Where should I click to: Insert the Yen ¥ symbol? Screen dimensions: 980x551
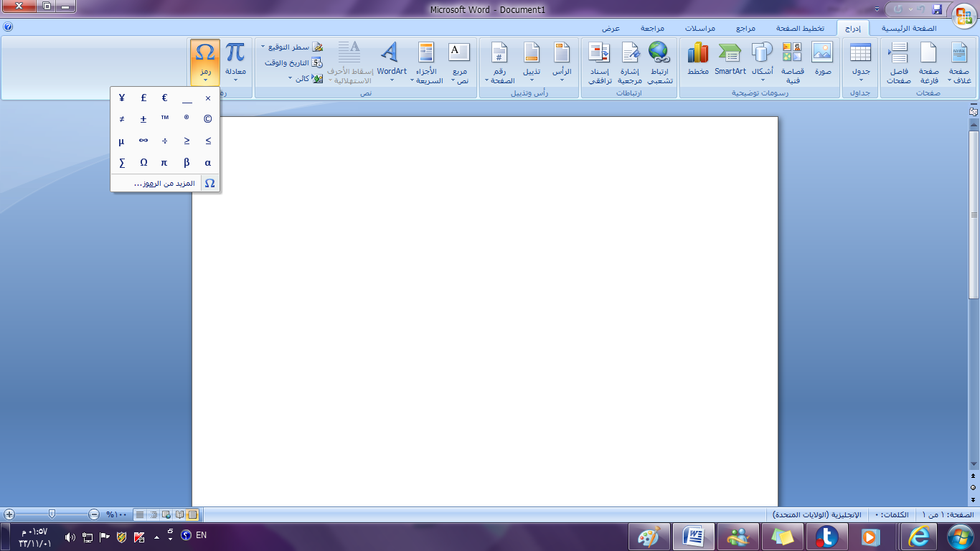point(122,98)
